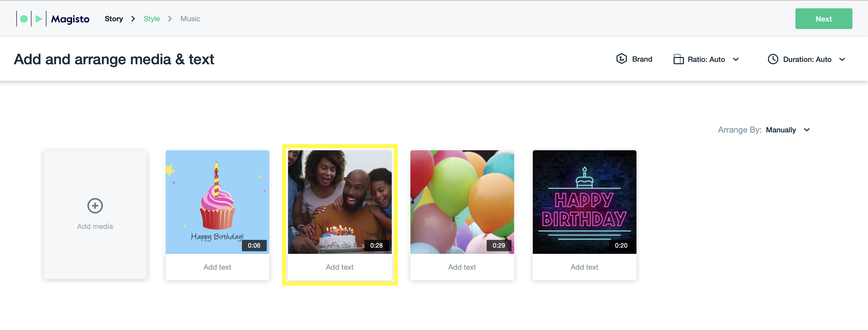Go to the Music step
Viewport: 868px width, 330px height.
pyautogui.click(x=190, y=19)
